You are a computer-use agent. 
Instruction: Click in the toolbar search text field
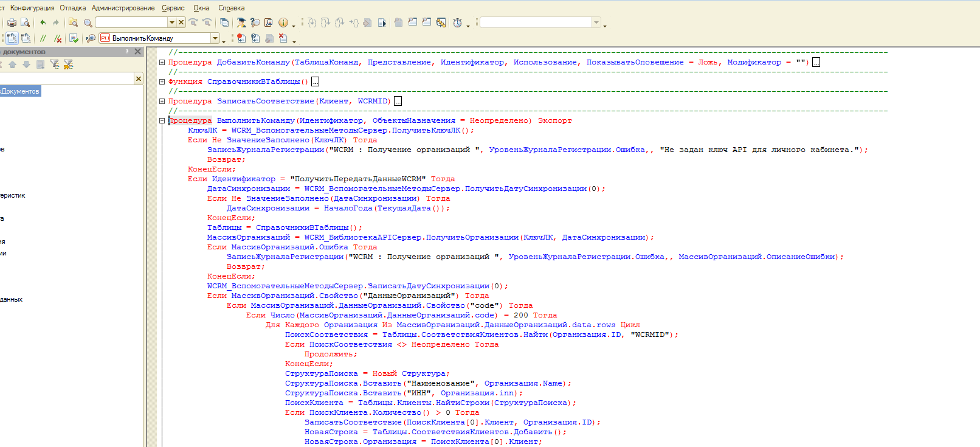point(131,23)
